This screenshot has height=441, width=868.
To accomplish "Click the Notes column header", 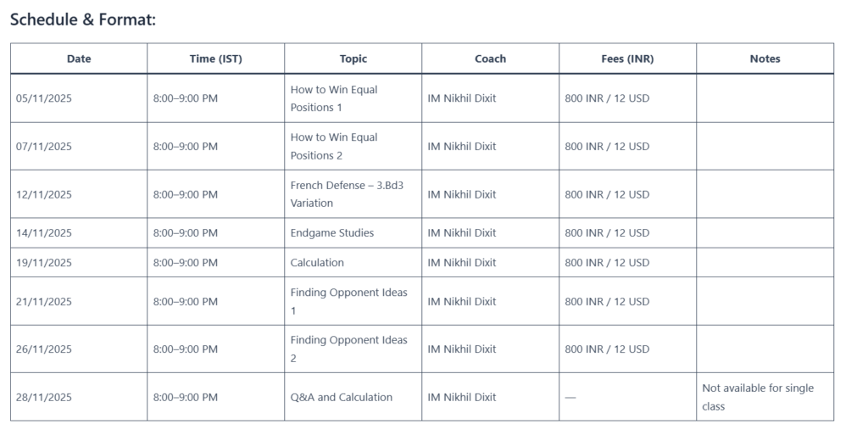I will click(x=765, y=59).
